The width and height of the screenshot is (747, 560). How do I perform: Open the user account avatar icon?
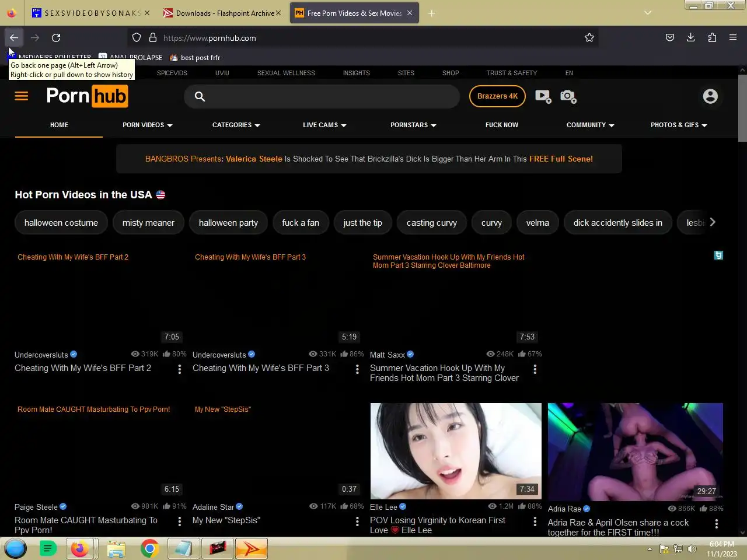(710, 96)
